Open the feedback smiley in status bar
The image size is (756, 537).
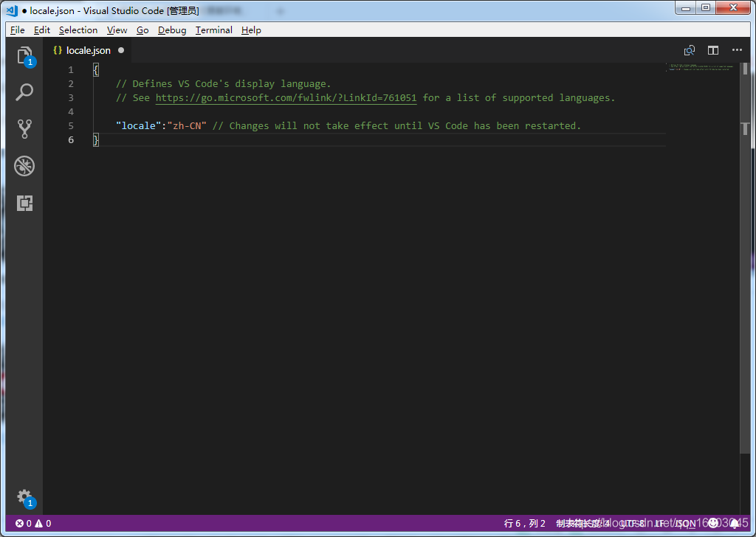[713, 524]
